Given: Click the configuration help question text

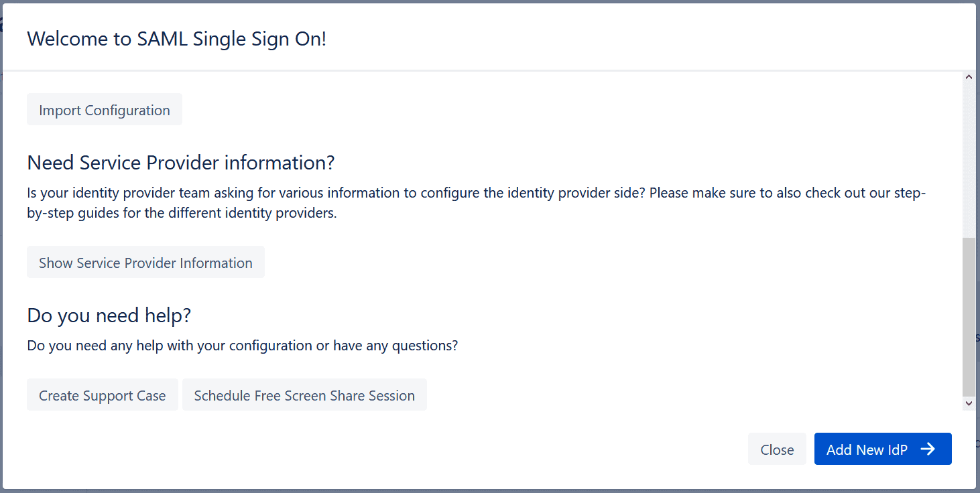Looking at the screenshot, I should pyautogui.click(x=241, y=345).
